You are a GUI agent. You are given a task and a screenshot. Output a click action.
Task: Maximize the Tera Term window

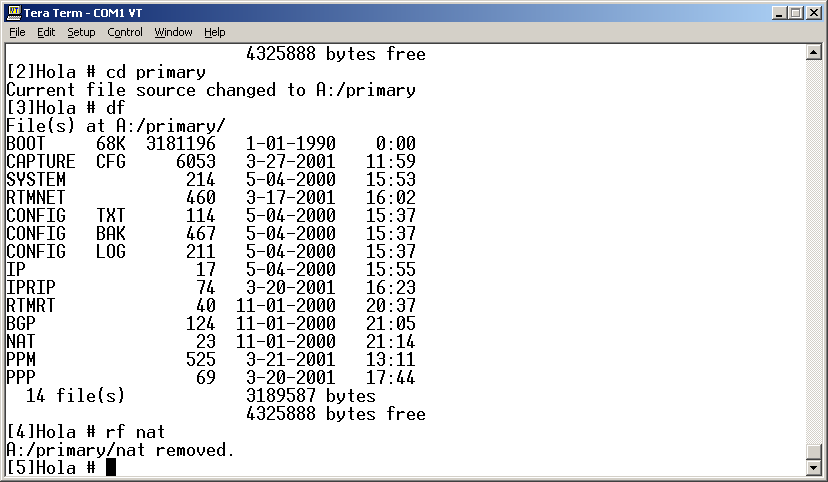[795, 12]
